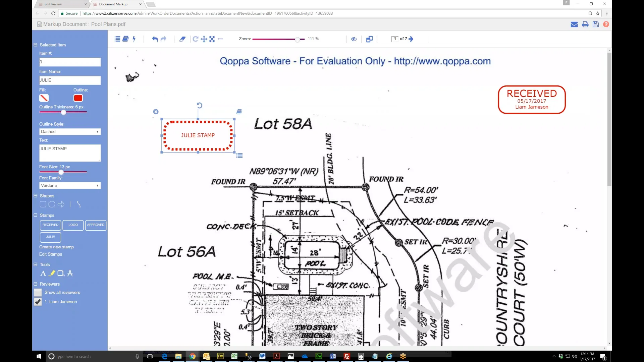644x362 pixels.
Task: Open the Outline Style dropdown
Action: (70, 131)
